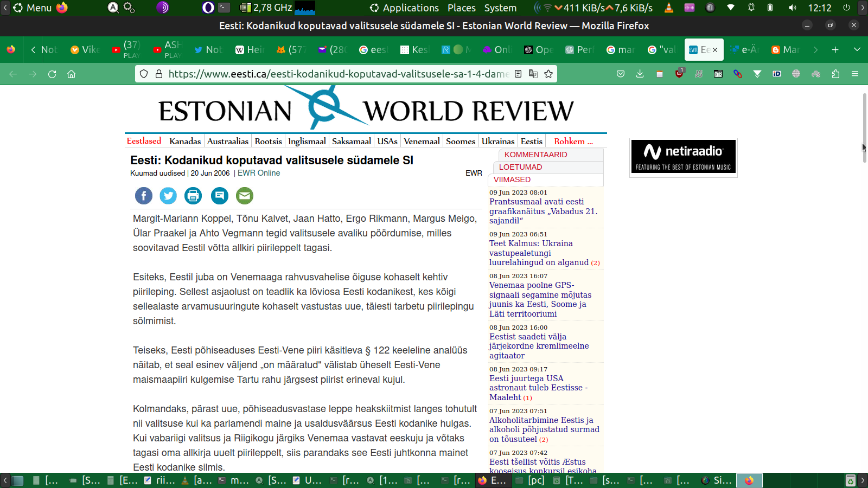Toggle reader view in address bar
This screenshot has width=868, height=488.
tap(518, 74)
